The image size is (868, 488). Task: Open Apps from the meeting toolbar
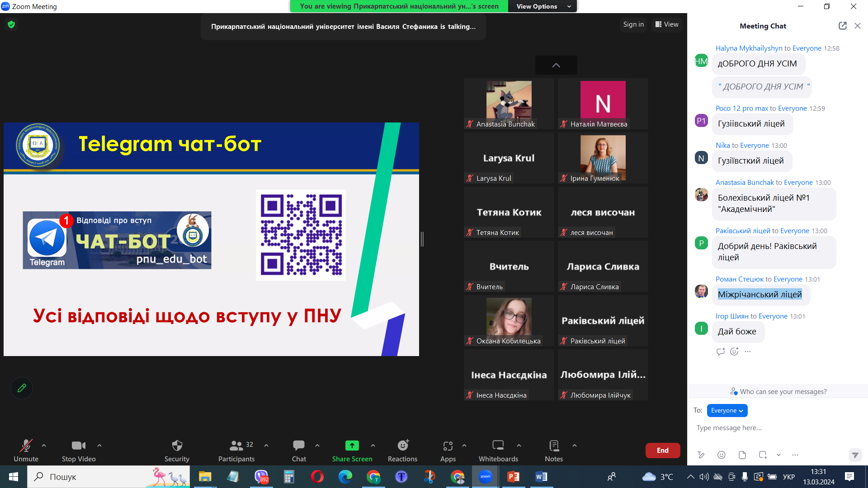coord(448,446)
